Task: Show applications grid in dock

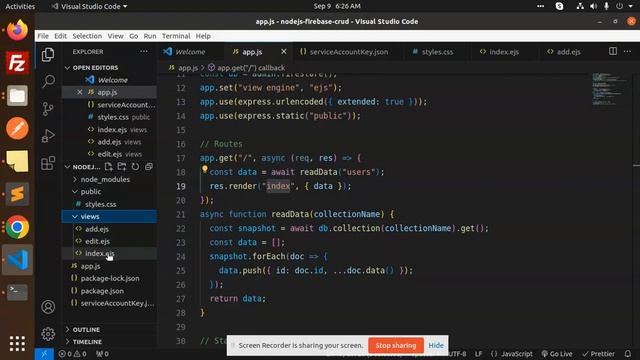Action: (17, 344)
